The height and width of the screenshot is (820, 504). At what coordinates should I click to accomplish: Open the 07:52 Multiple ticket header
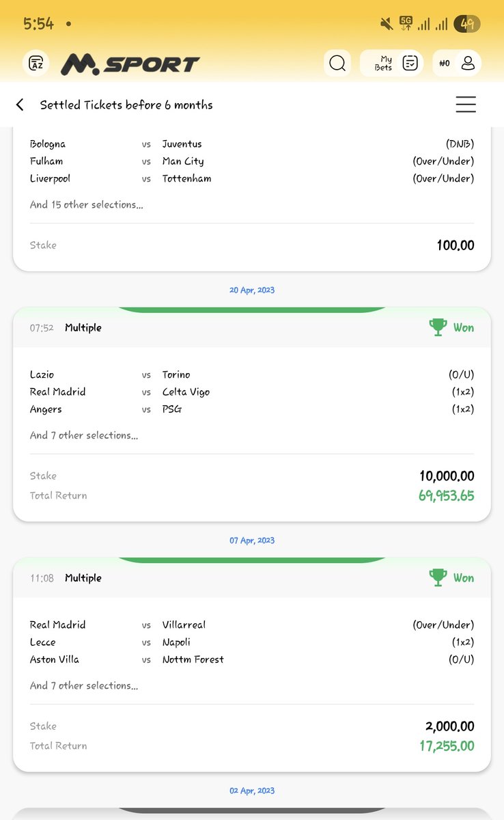pyautogui.click(x=252, y=327)
